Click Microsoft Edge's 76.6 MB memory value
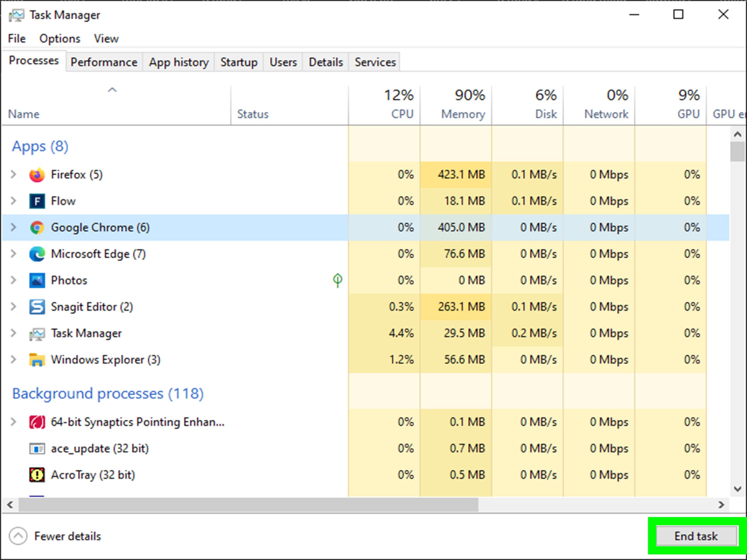This screenshot has width=747, height=560. pyautogui.click(x=464, y=253)
